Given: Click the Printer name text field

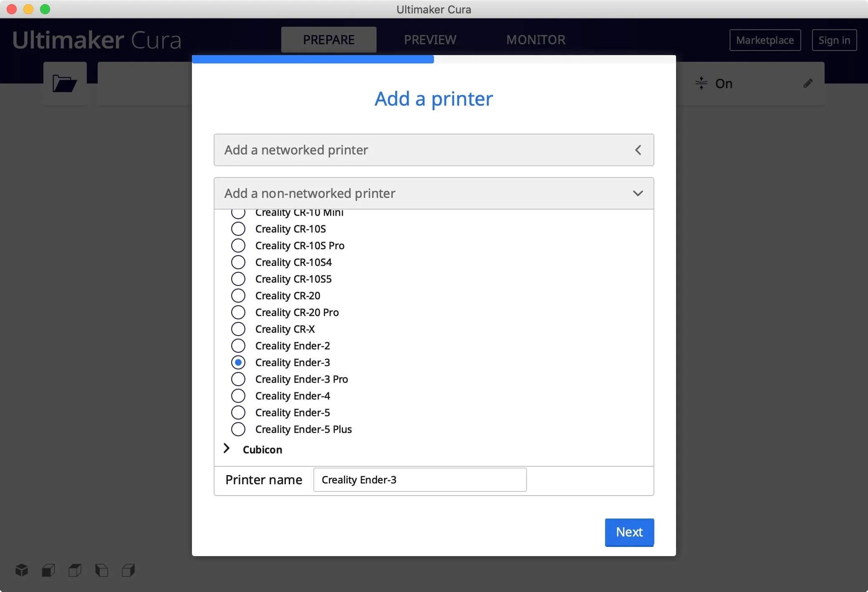Looking at the screenshot, I should click(x=420, y=480).
